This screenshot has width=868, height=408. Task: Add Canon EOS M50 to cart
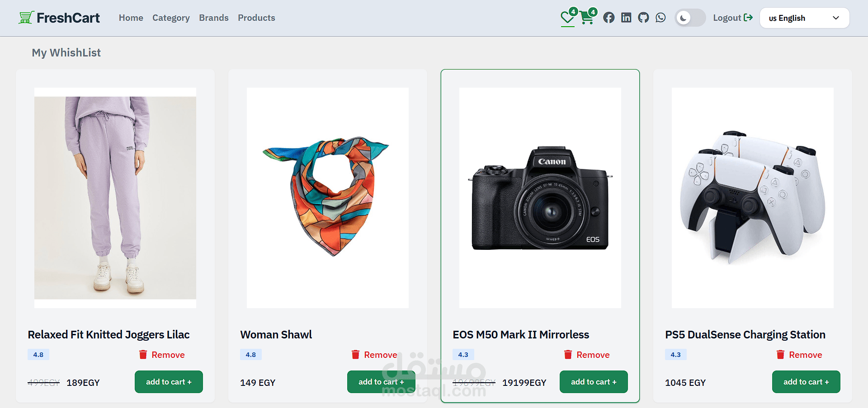pos(594,382)
